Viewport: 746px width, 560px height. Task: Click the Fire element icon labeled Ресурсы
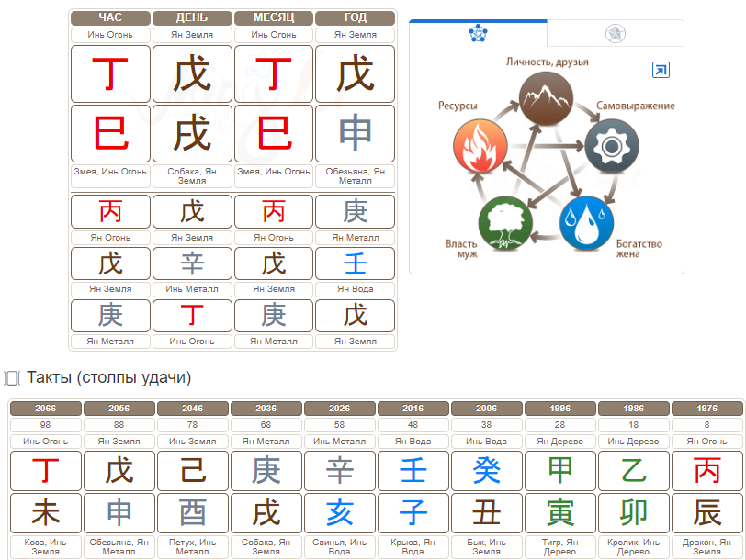480,148
